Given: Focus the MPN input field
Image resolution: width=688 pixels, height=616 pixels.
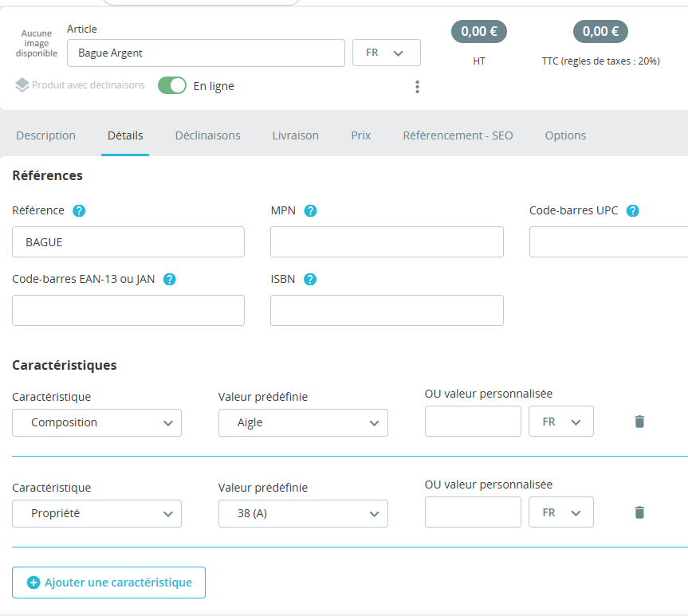Looking at the screenshot, I should tap(387, 241).
